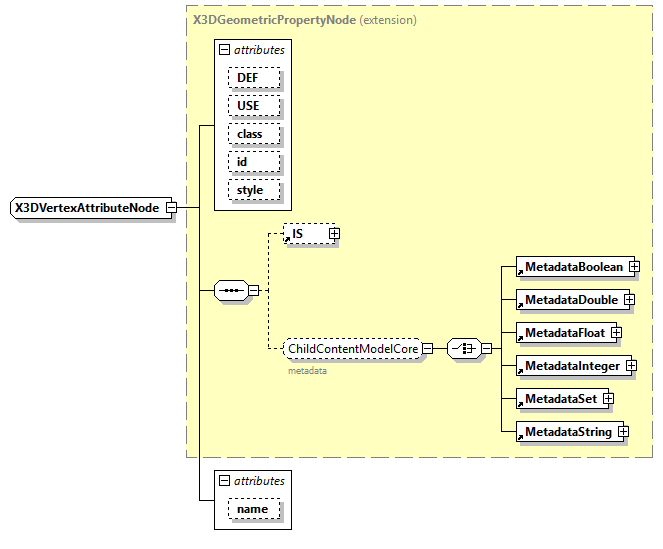Expand the MetadataString element

(622, 432)
